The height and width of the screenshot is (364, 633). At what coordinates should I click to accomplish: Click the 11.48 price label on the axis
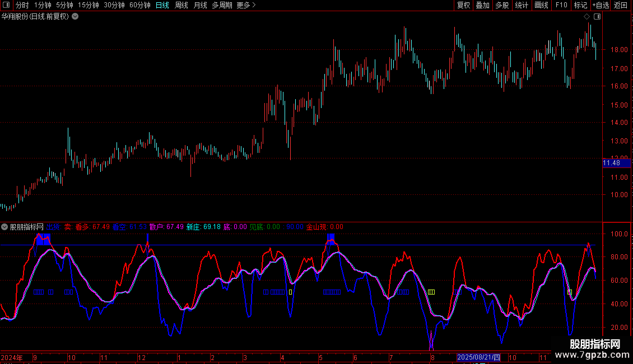tap(616, 163)
